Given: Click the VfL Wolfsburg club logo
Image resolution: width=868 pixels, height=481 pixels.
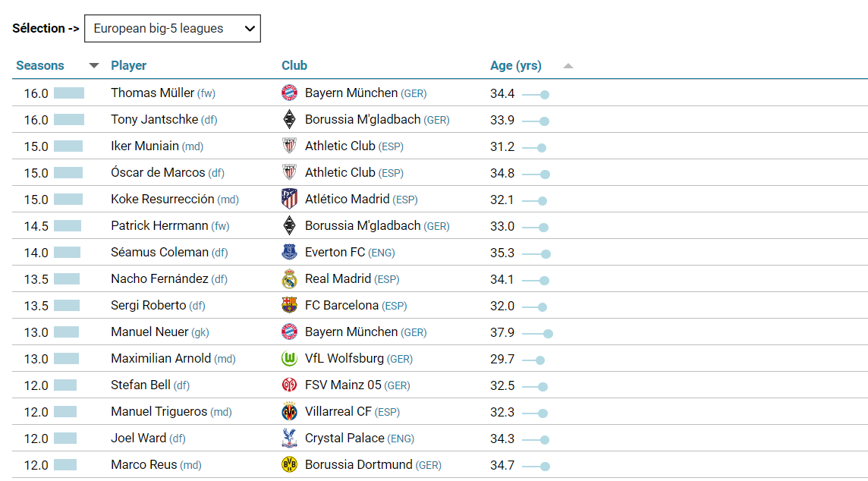Looking at the screenshot, I should 289,359.
